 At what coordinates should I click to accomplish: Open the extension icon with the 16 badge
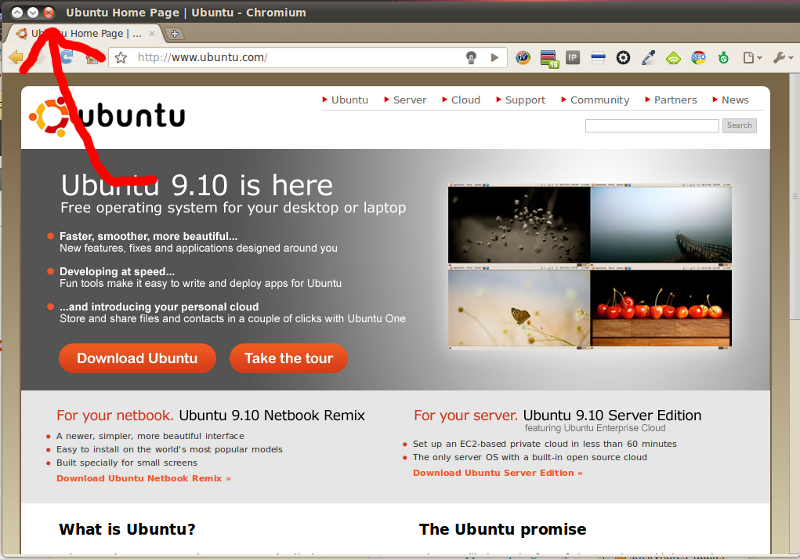(549, 58)
